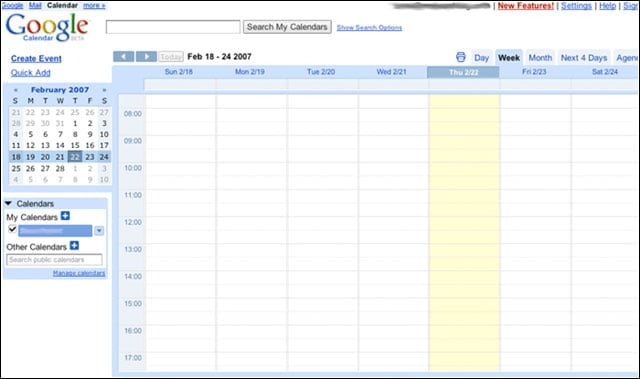Click Show Search Options link

[369, 28]
